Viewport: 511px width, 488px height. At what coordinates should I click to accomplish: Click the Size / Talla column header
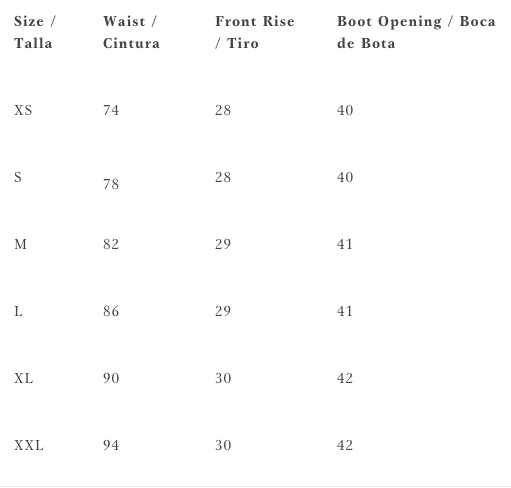[x=35, y=32]
